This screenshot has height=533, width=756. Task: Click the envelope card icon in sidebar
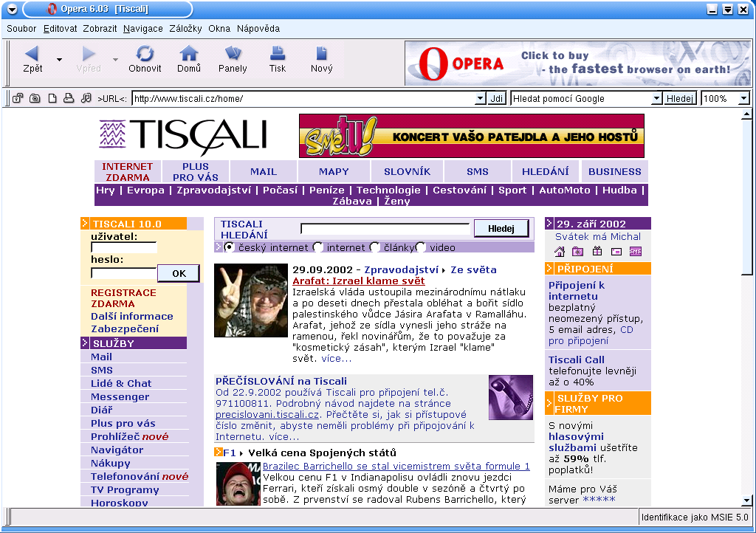pos(616,251)
